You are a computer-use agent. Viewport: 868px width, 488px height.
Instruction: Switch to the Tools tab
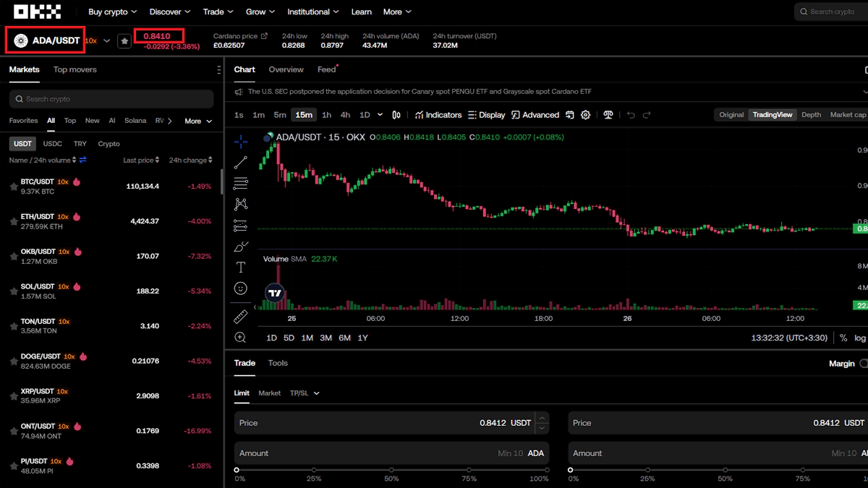coord(278,363)
